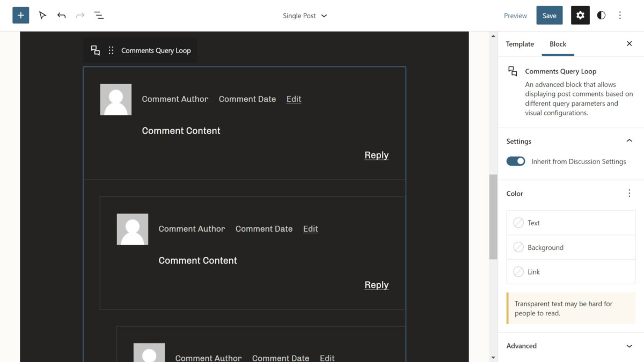The image size is (644, 362).
Task: Grab the block drag handle icon
Action: tap(111, 50)
